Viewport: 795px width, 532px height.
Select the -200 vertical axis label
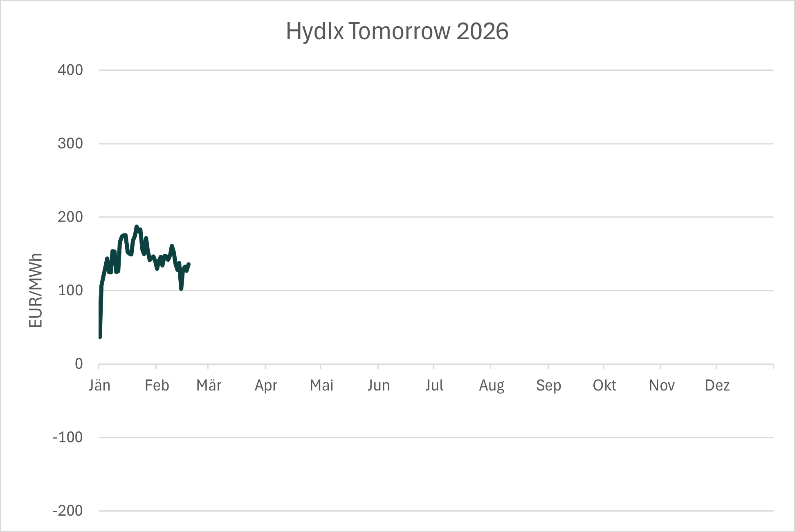tap(68, 511)
